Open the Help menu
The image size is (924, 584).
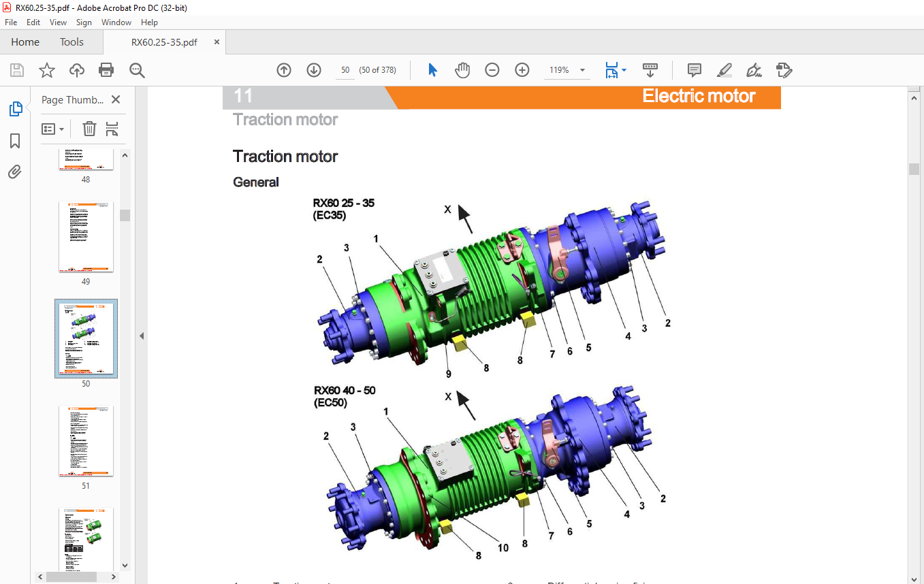pyautogui.click(x=149, y=22)
